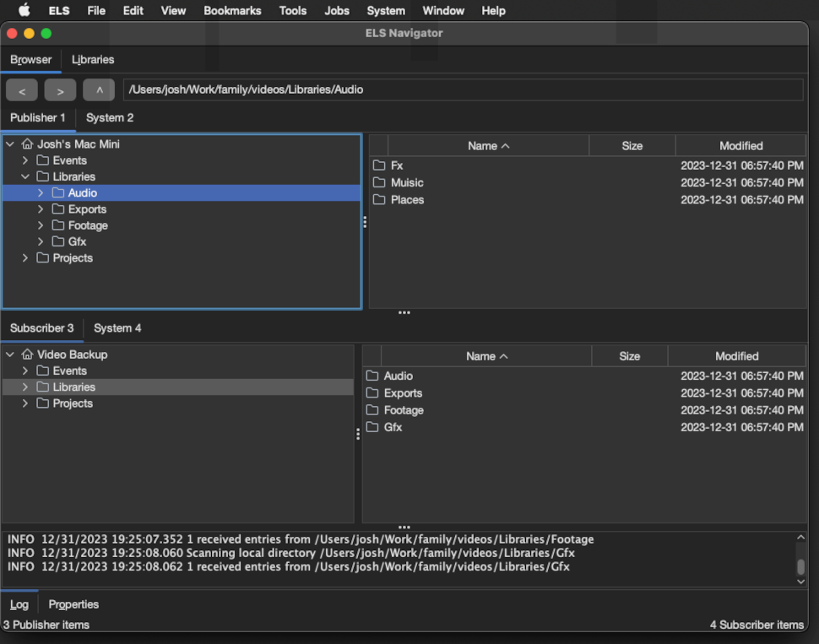Viewport: 819px width, 644px height.
Task: Collapse the Josh's Mac Mini root node
Action: pyautogui.click(x=10, y=143)
